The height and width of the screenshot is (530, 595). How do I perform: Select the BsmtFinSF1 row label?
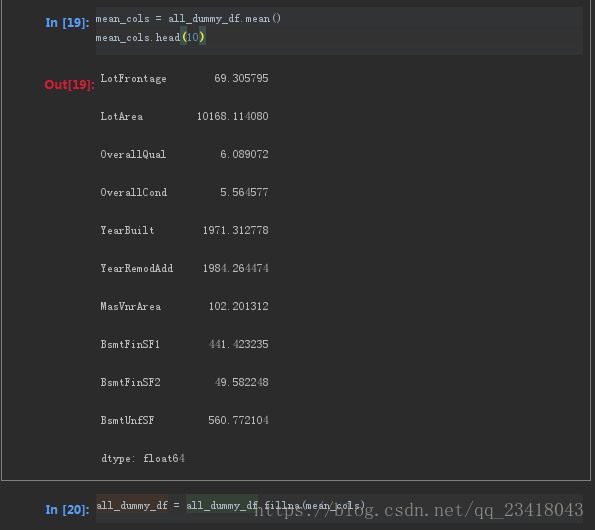click(x=130, y=344)
